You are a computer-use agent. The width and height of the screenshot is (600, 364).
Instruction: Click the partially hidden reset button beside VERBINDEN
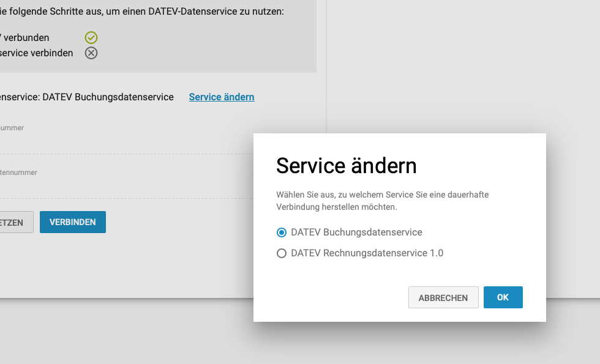pos(17,221)
